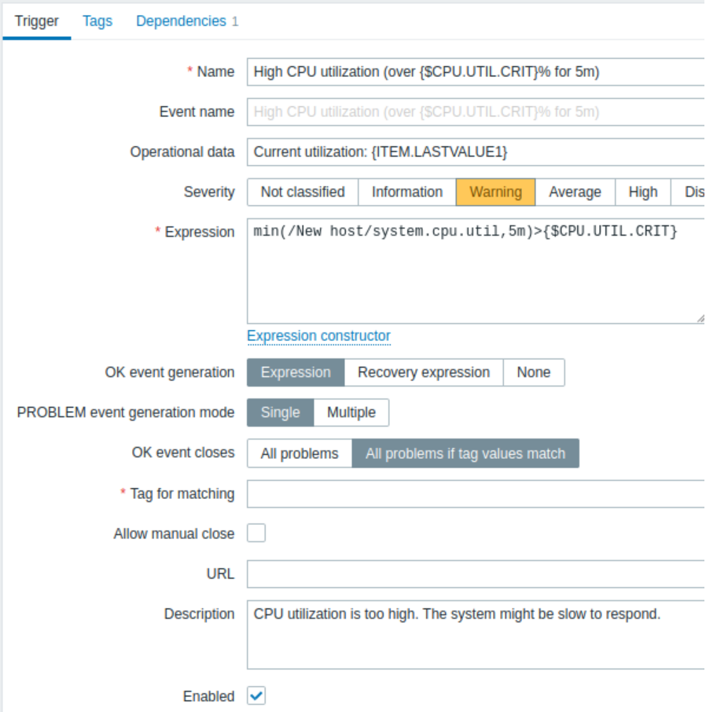The width and height of the screenshot is (728, 712).
Task: Select the Not classified severity
Action: [x=302, y=192]
